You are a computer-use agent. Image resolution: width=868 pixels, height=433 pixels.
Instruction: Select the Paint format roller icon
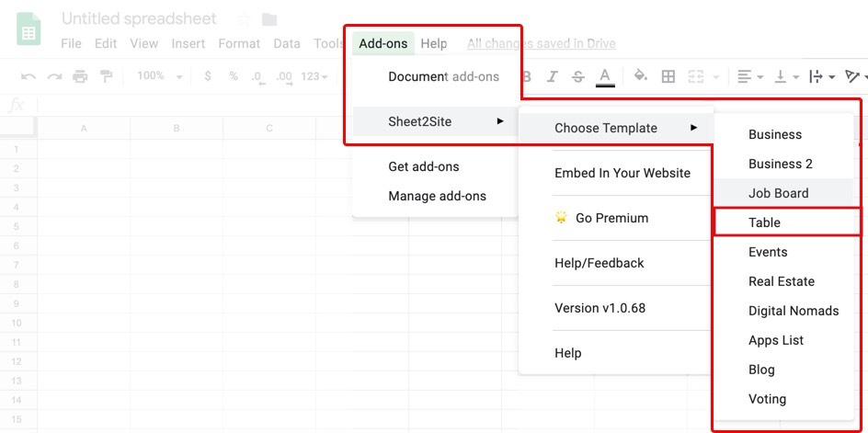[106, 76]
